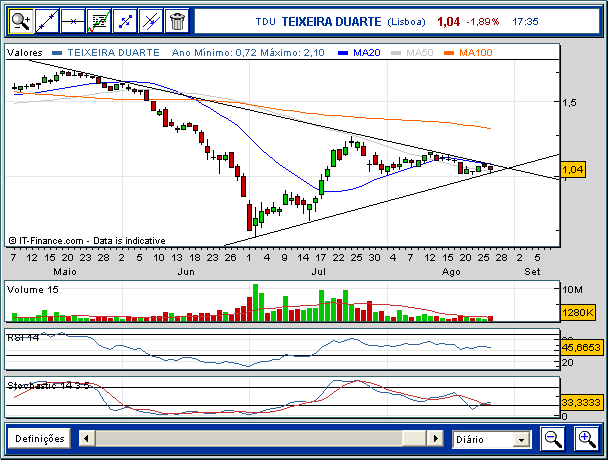Screen dimensions: 610x461
Task: Open the Diário period dropdown
Action: click(492, 440)
